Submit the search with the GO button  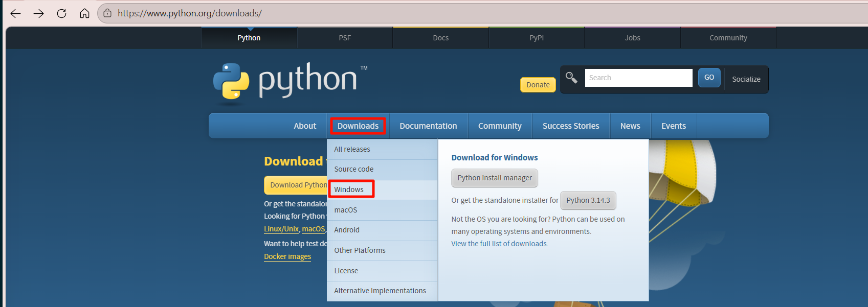[709, 77]
